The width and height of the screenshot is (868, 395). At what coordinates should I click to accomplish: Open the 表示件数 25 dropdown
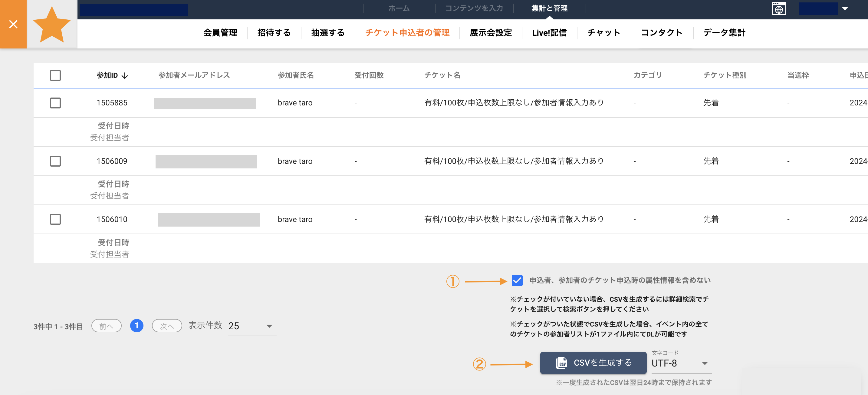(252, 326)
